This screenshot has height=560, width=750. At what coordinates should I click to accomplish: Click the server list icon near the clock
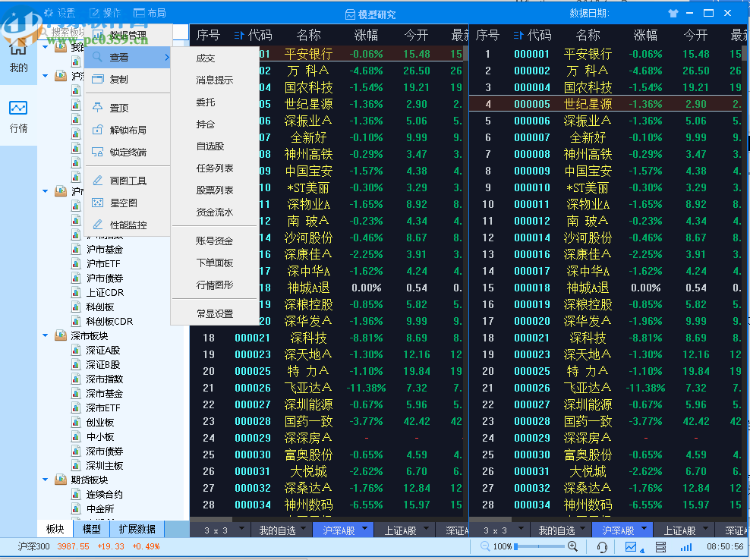pyautogui.click(x=662, y=546)
